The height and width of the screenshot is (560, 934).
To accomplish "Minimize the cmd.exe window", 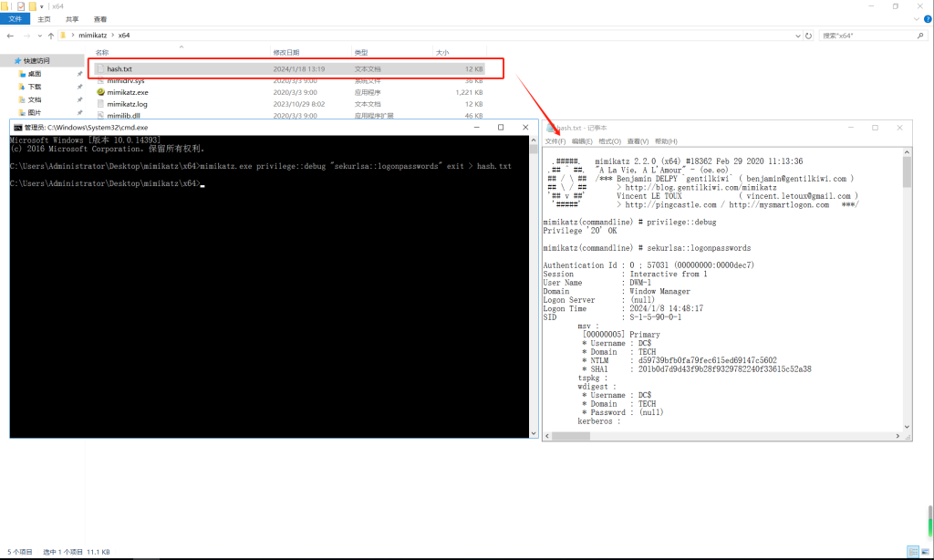I will [x=476, y=127].
